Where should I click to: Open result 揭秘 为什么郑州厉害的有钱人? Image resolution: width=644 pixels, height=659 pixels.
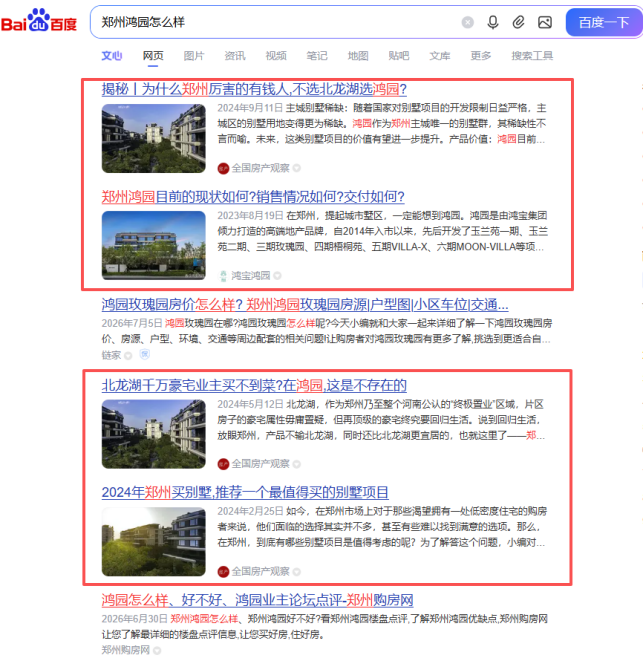click(x=254, y=89)
